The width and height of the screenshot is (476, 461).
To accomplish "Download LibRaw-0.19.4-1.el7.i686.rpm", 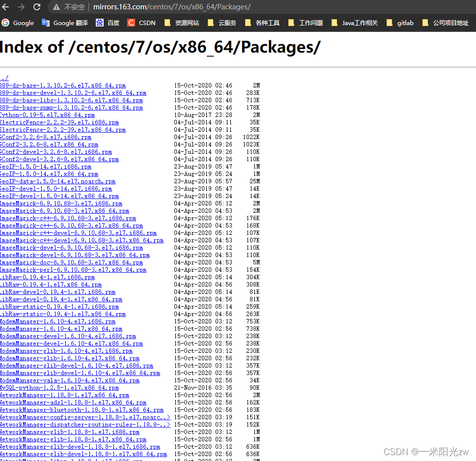I will tap(47, 277).
